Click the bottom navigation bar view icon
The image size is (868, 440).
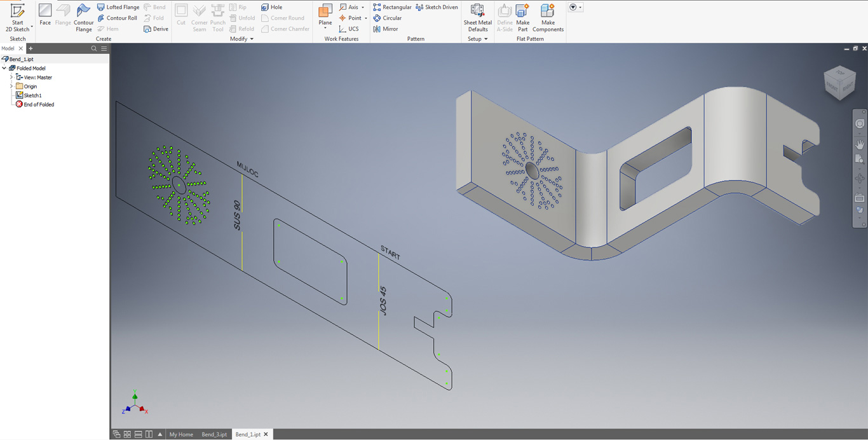point(860,210)
